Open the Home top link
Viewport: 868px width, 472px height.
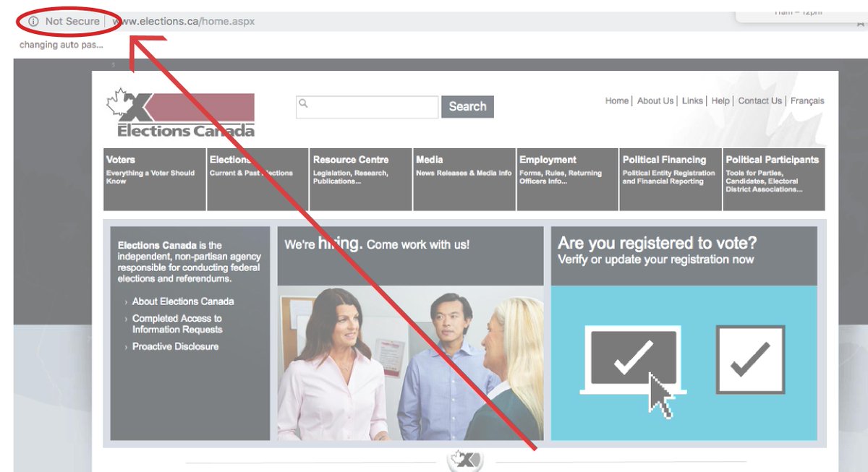617,101
